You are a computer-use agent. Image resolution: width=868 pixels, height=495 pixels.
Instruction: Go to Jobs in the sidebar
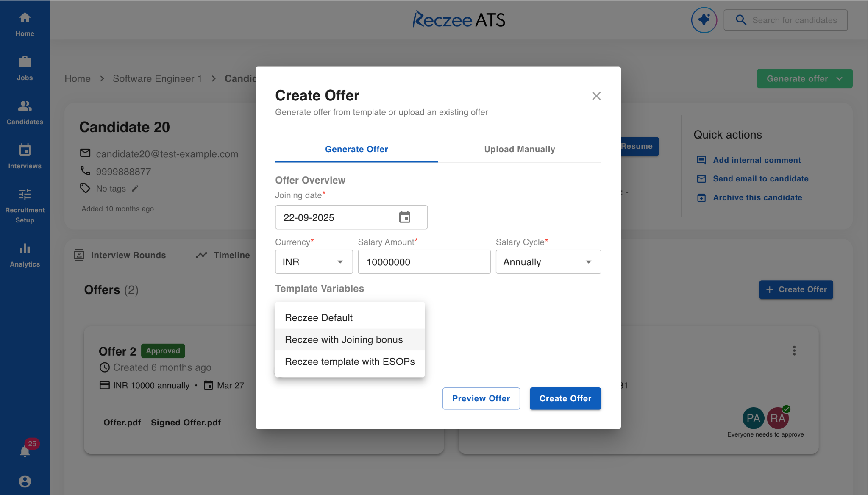click(25, 68)
